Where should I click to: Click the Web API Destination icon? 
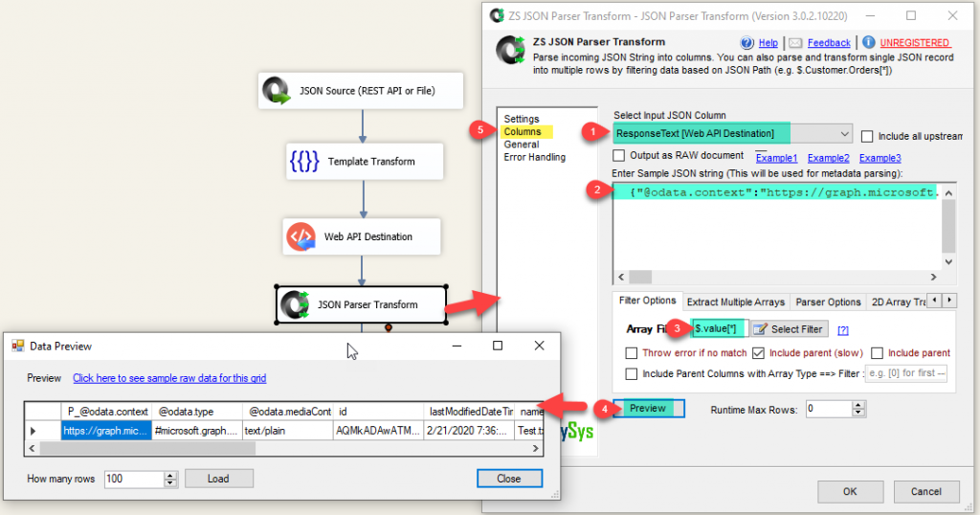click(x=301, y=236)
